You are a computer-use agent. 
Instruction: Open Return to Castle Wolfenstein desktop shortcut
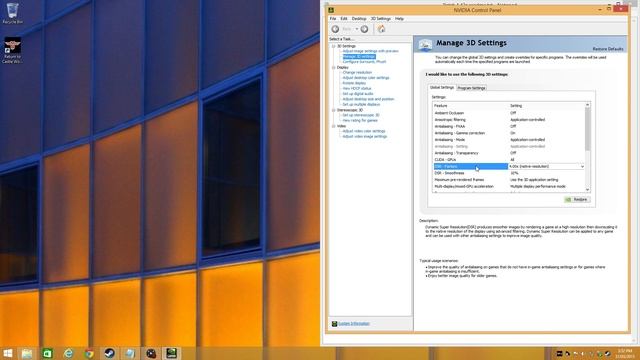point(12,51)
